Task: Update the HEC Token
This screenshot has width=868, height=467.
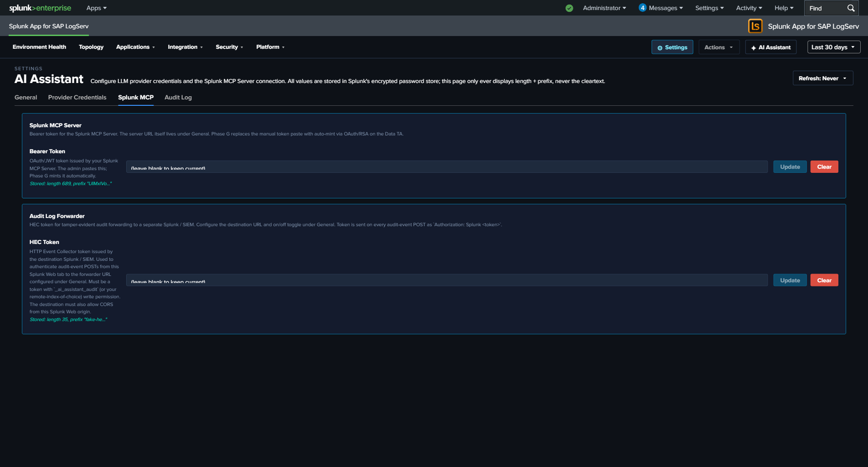Action: [x=790, y=280]
